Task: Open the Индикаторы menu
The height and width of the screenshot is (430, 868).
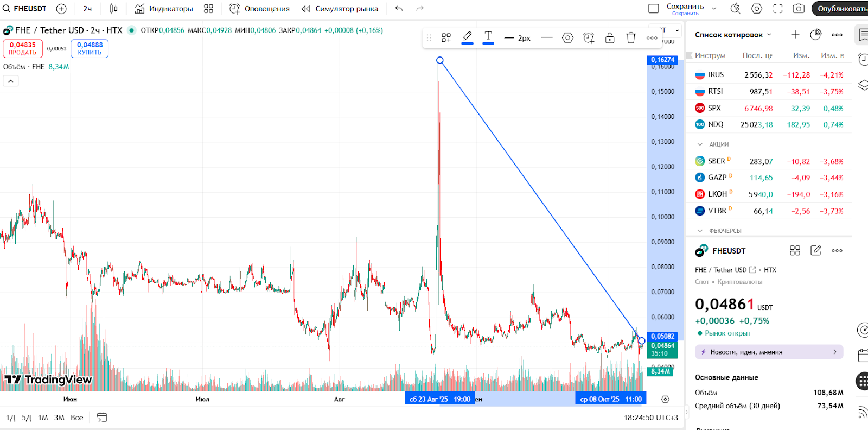Action: click(x=164, y=9)
